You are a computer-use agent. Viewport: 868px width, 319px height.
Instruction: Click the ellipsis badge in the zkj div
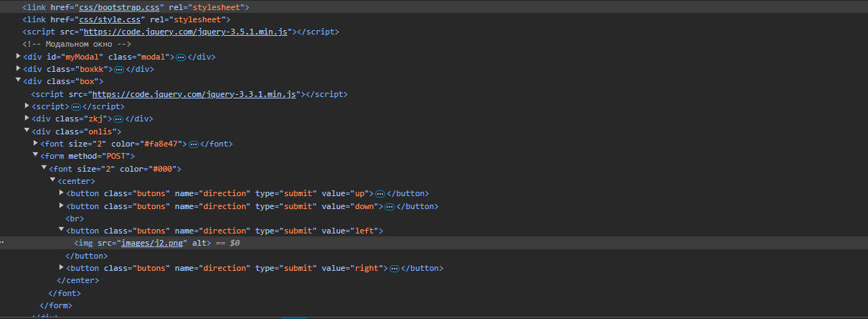point(118,119)
